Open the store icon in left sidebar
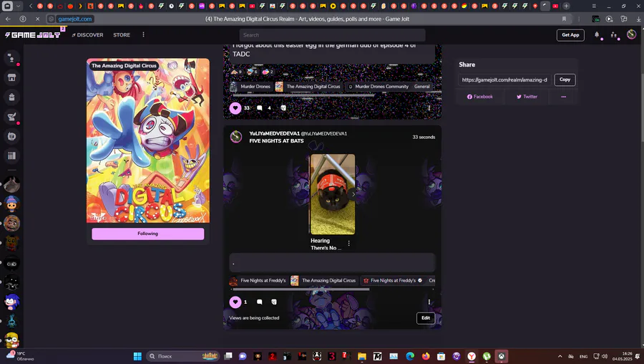Viewport: 644px width, 364px height. click(x=11, y=77)
